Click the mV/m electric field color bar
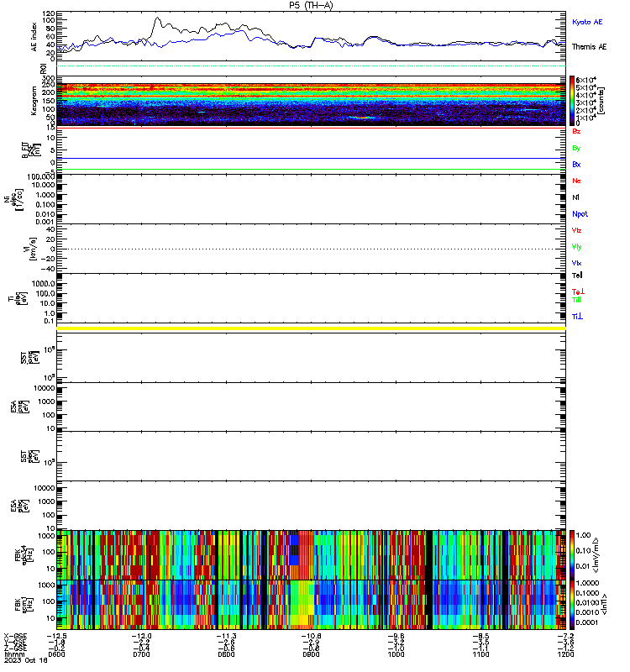630x672 pixels. pyautogui.click(x=572, y=555)
